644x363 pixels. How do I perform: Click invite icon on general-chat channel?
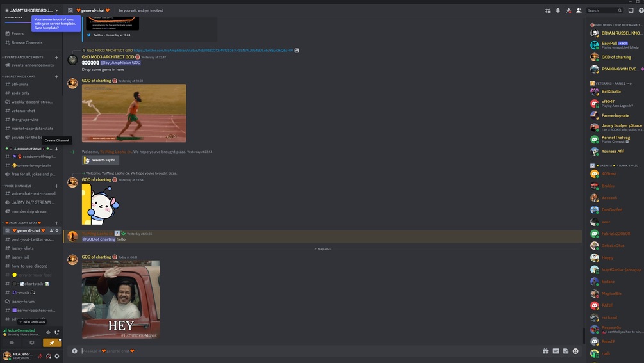(x=51, y=230)
